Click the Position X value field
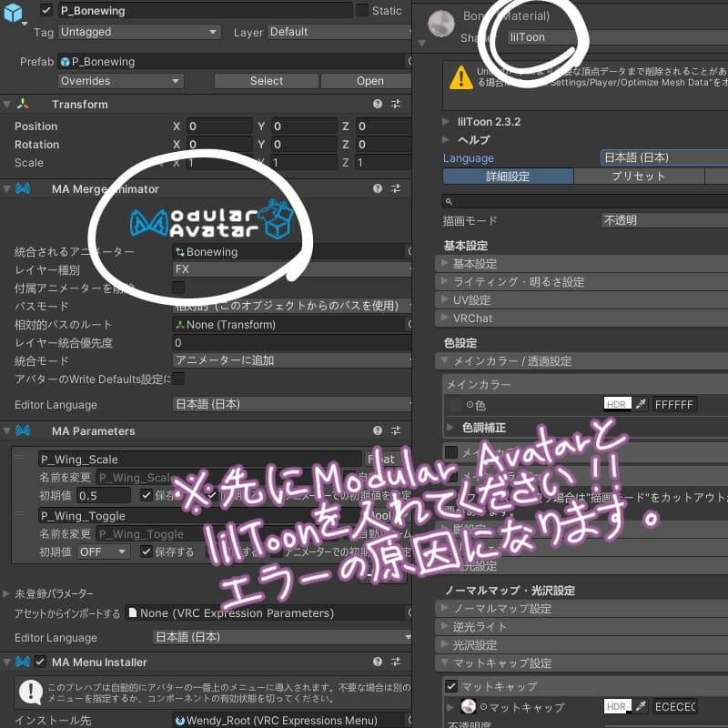Image resolution: width=728 pixels, height=728 pixels. click(x=218, y=126)
